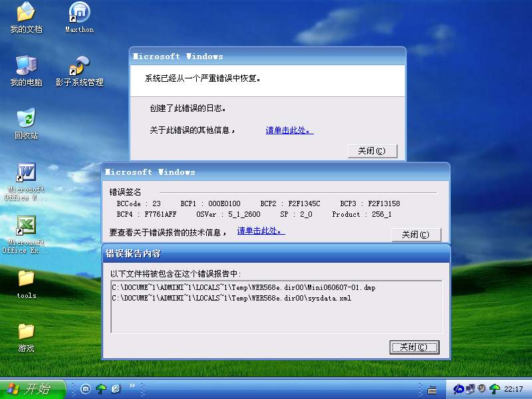Click the 系统已经从一个严重错误中恢复 message text
This screenshot has height=399, width=532.
point(203,78)
